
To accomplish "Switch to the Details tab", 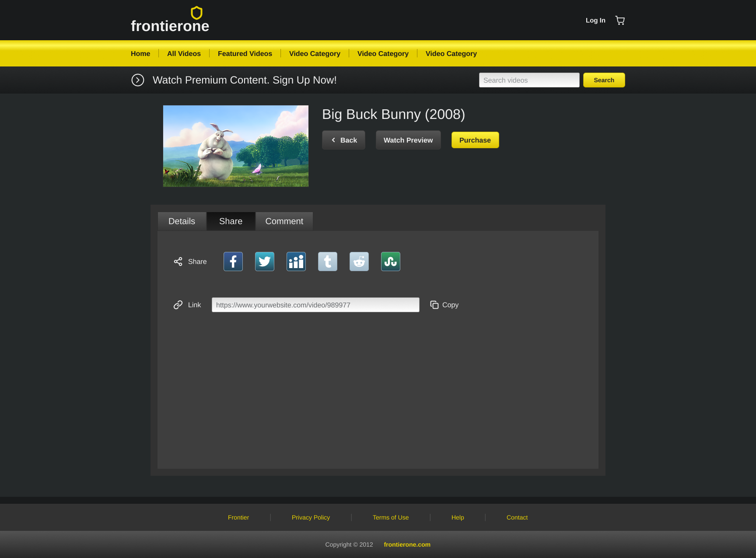I will click(x=182, y=221).
